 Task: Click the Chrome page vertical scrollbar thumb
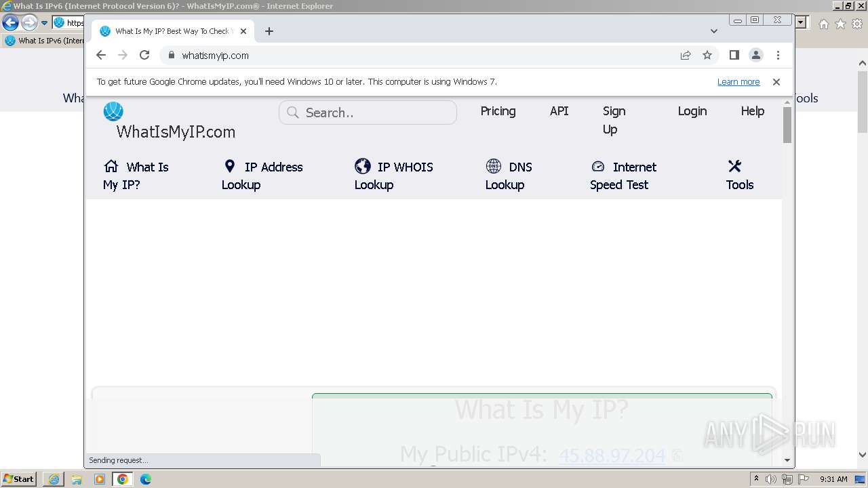tap(787, 125)
